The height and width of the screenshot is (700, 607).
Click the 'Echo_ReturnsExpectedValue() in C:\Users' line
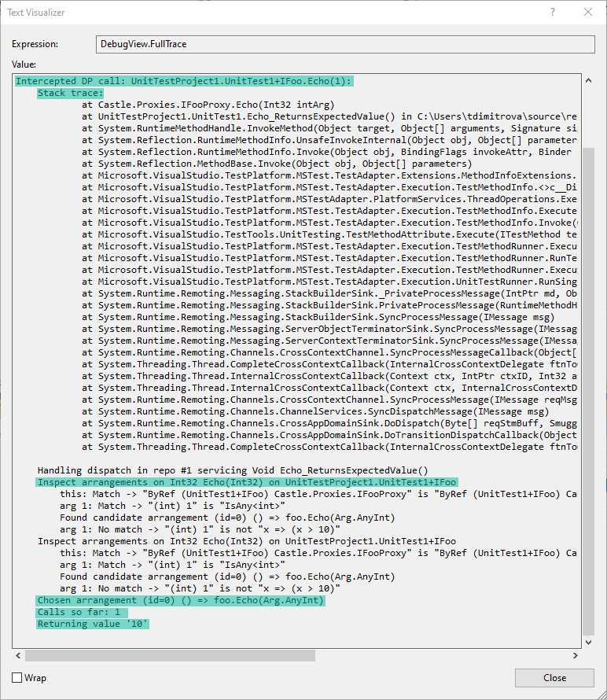[x=329, y=116]
